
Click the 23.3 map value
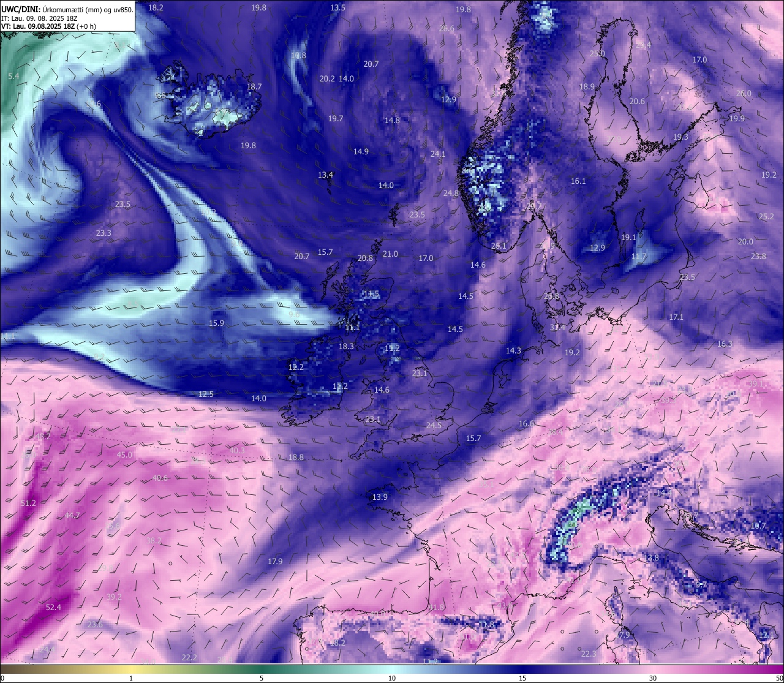104,233
